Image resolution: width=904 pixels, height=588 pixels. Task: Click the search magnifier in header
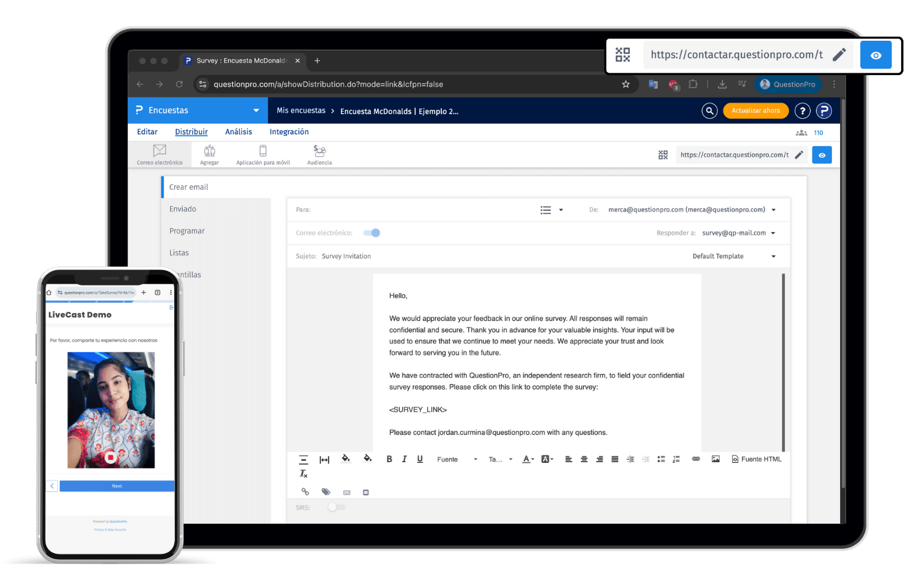[x=709, y=111]
